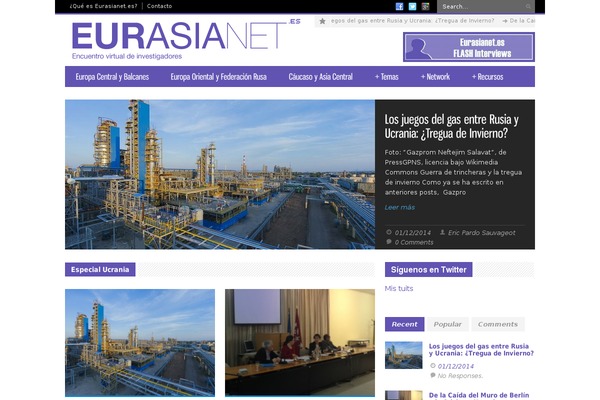Click the Eurasianet logo
The image size is (600, 400).
click(186, 39)
